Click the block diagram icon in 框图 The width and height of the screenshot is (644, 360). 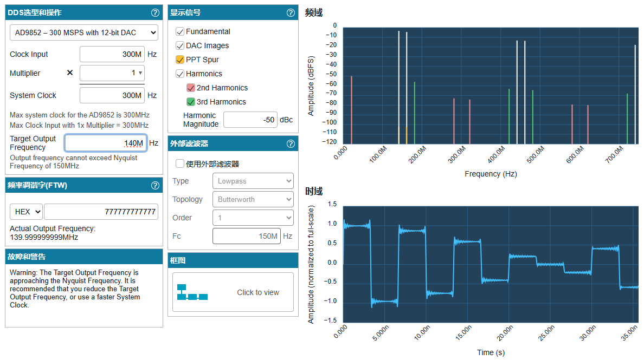tap(192, 292)
